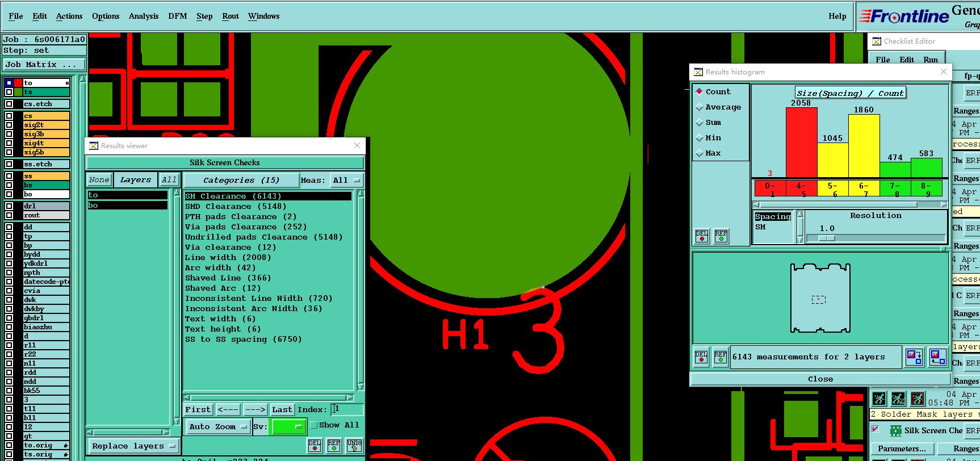Image resolution: width=980 pixels, height=461 pixels.
Task: Select the SMD Clearance (5148) category
Action: 236,207
